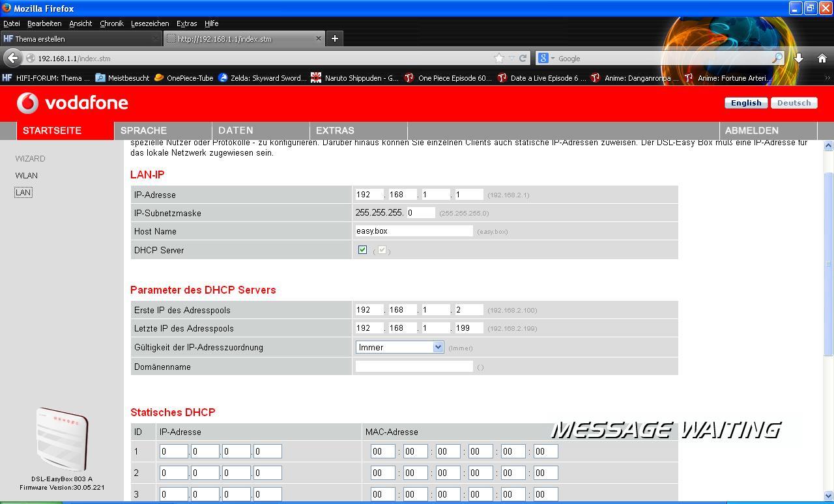
Task: Bookmark this page using the star icon
Action: (499, 58)
